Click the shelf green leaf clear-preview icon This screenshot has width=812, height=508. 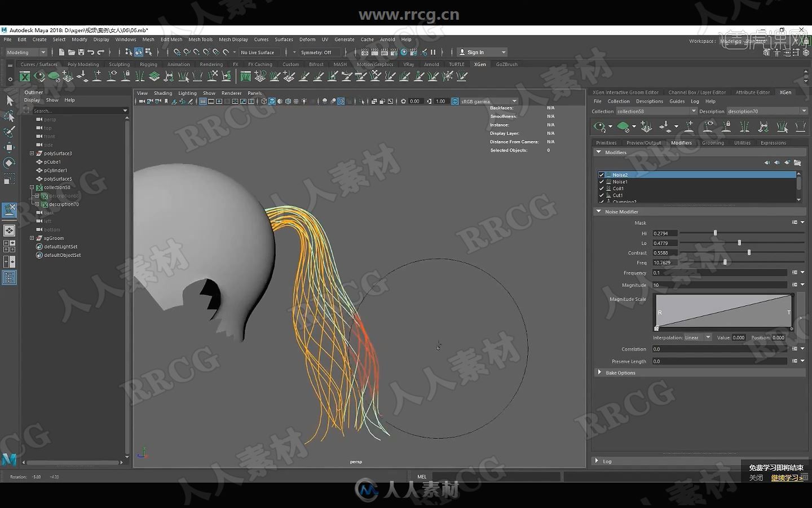click(54, 76)
